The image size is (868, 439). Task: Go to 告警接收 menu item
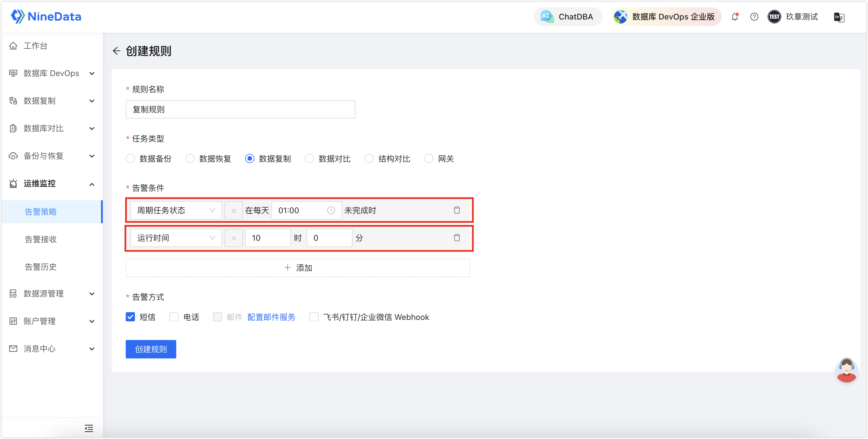coord(41,239)
